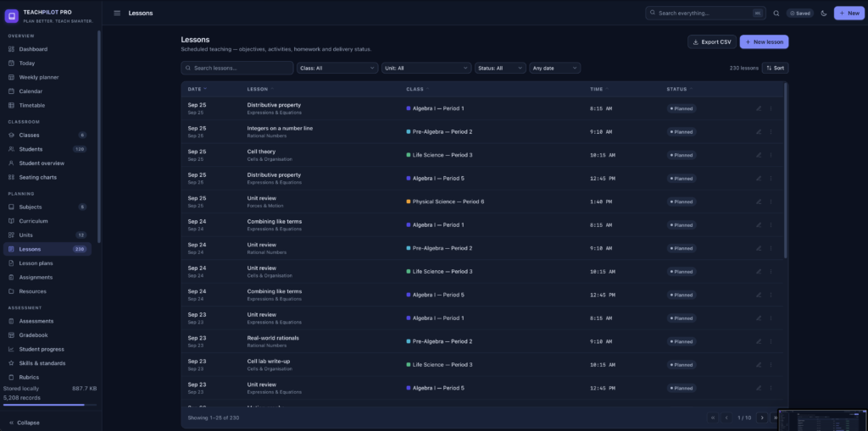Go to Gradebook in sidebar
Viewport: 868px width, 431px height.
47,335
